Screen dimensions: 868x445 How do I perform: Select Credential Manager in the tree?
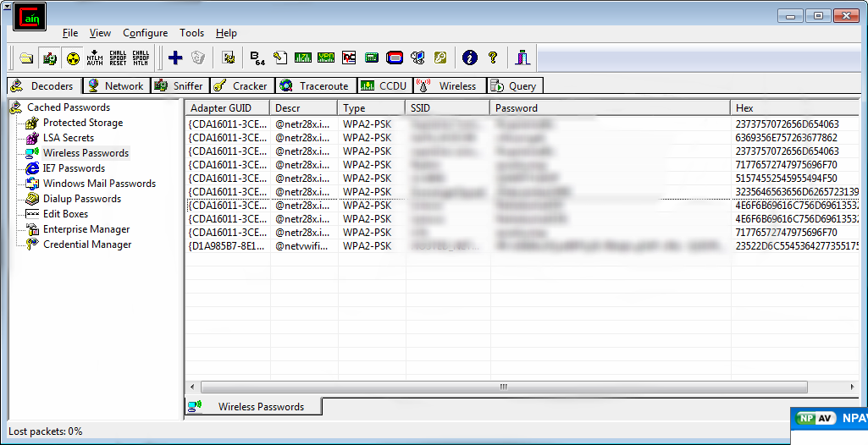point(87,244)
